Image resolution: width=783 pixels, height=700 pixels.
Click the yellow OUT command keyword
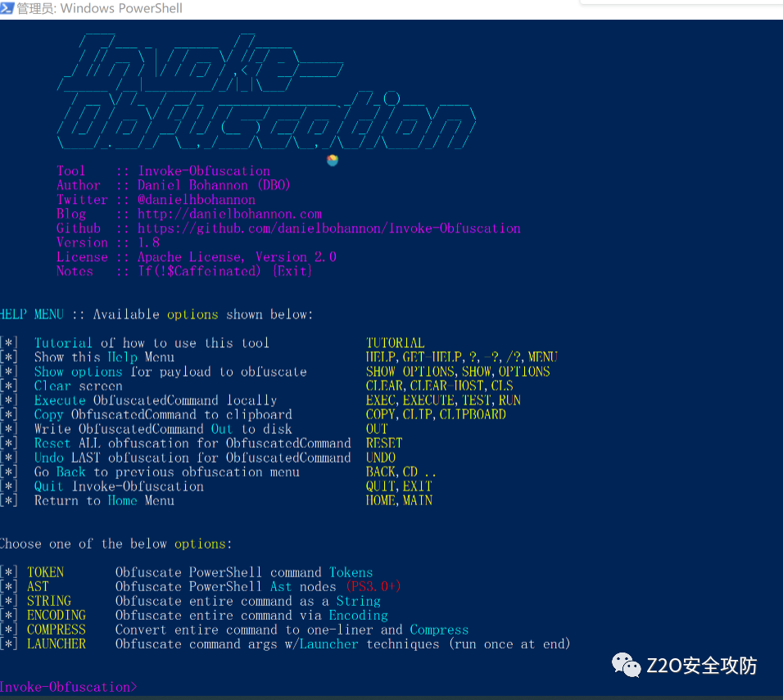point(377,429)
